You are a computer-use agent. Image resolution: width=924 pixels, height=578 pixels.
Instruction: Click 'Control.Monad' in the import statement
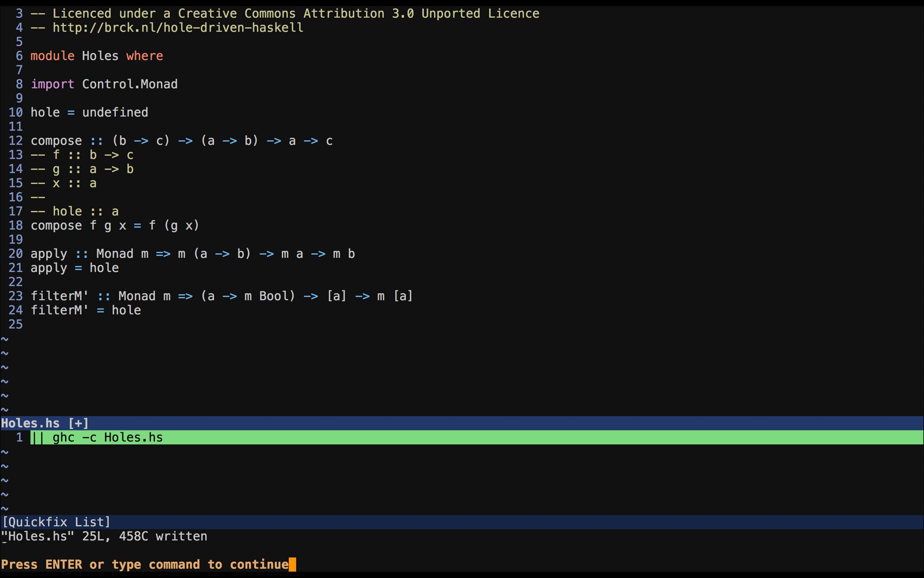pyautogui.click(x=129, y=84)
